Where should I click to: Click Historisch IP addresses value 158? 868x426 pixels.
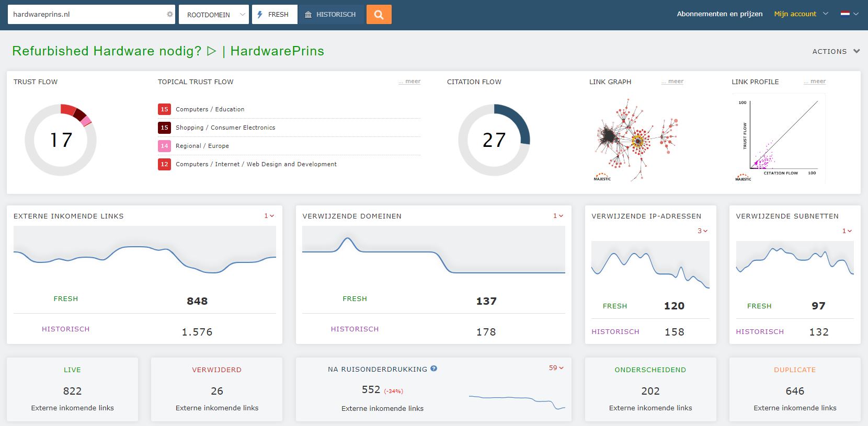[675, 332]
